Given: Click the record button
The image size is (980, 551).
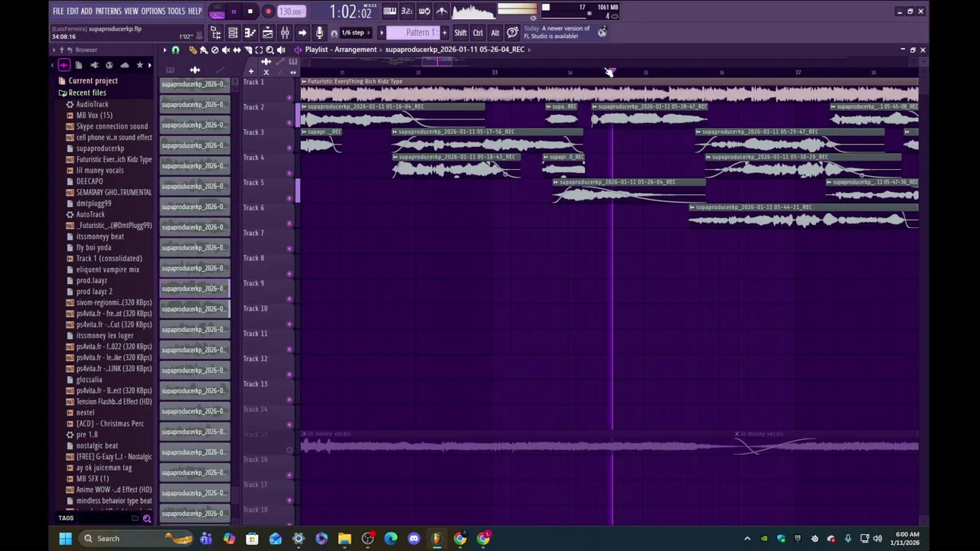Looking at the screenshot, I should tap(268, 11).
